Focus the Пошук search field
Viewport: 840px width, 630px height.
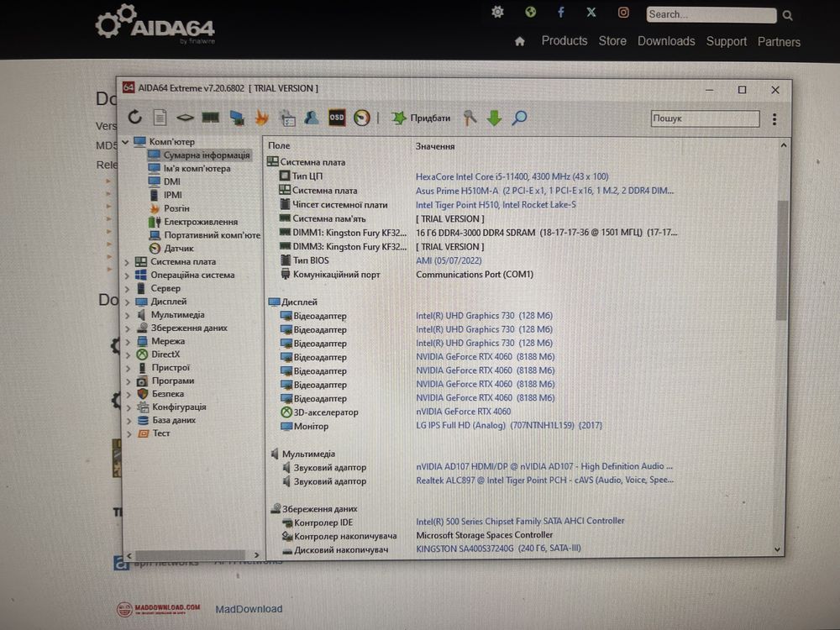[705, 118]
